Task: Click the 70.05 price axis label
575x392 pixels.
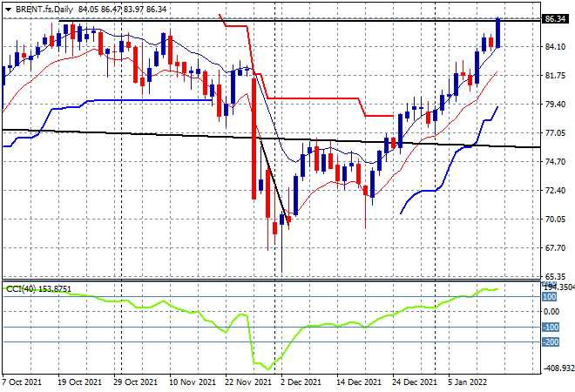Action: pos(555,220)
